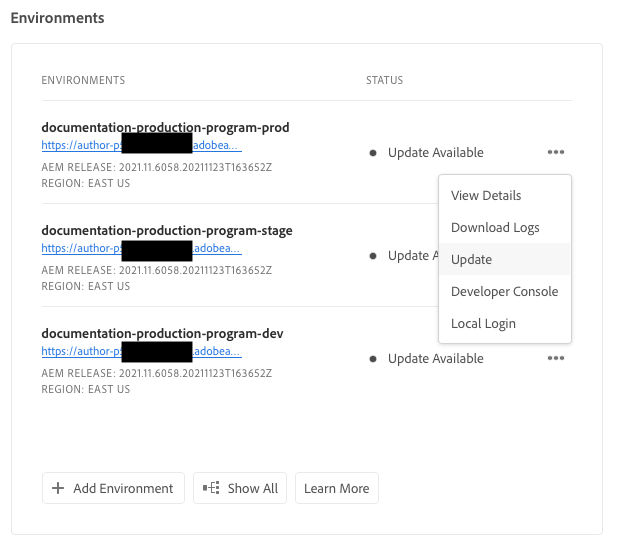Click documentation-production-program-prod environment name
Image resolution: width=618 pixels, height=545 pixels.
tap(165, 128)
